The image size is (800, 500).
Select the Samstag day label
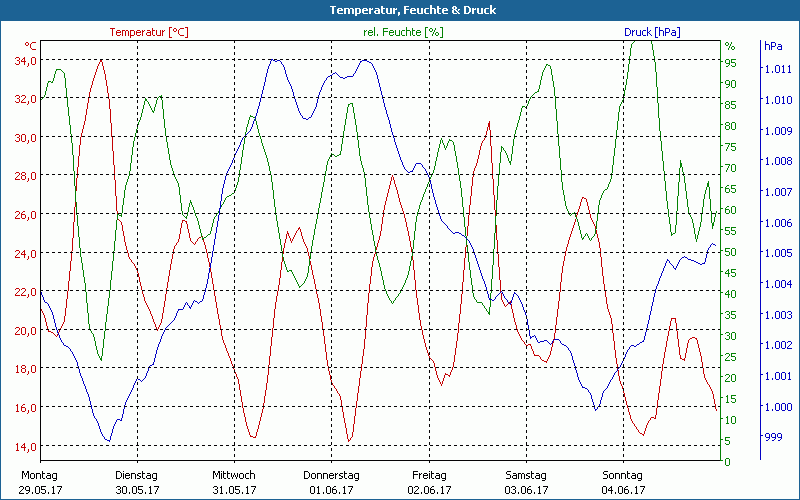[526, 475]
